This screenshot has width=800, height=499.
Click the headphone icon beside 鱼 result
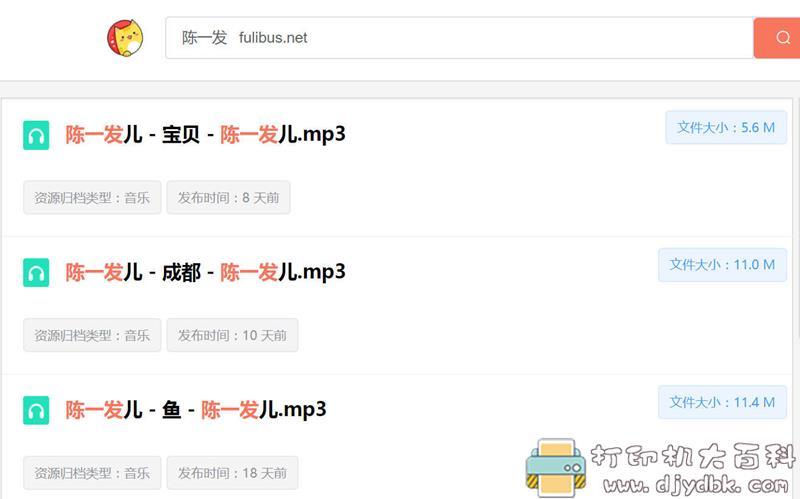point(36,410)
